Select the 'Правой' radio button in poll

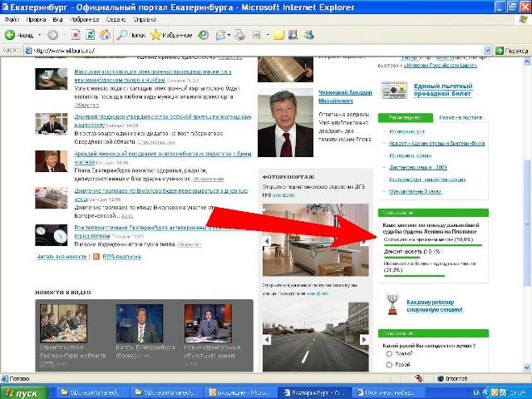(389, 354)
